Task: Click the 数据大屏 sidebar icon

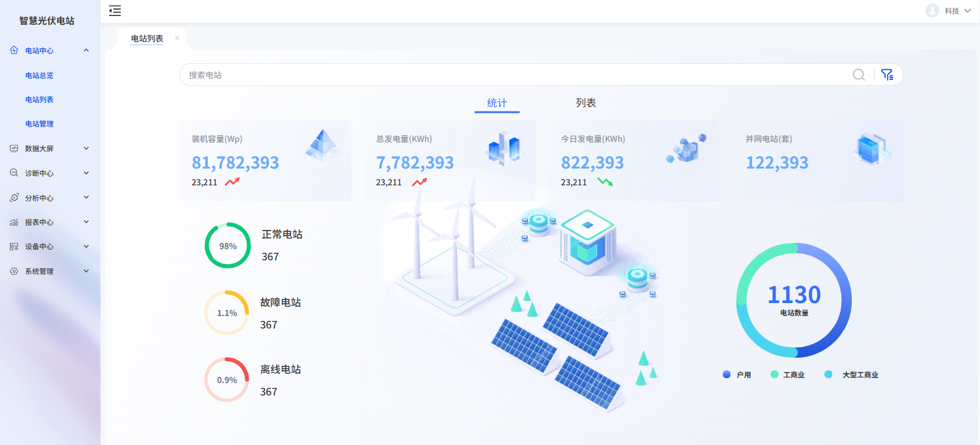Action: coord(14,148)
